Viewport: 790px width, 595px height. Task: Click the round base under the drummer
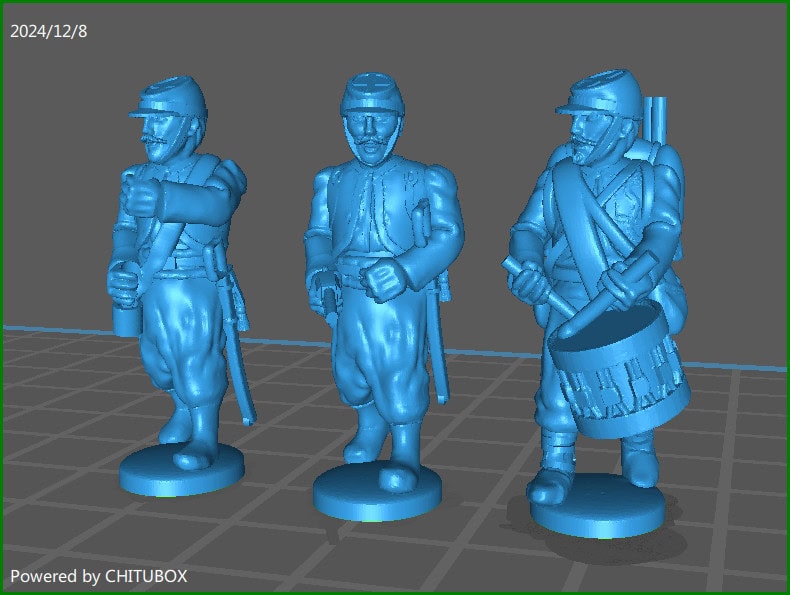click(598, 509)
